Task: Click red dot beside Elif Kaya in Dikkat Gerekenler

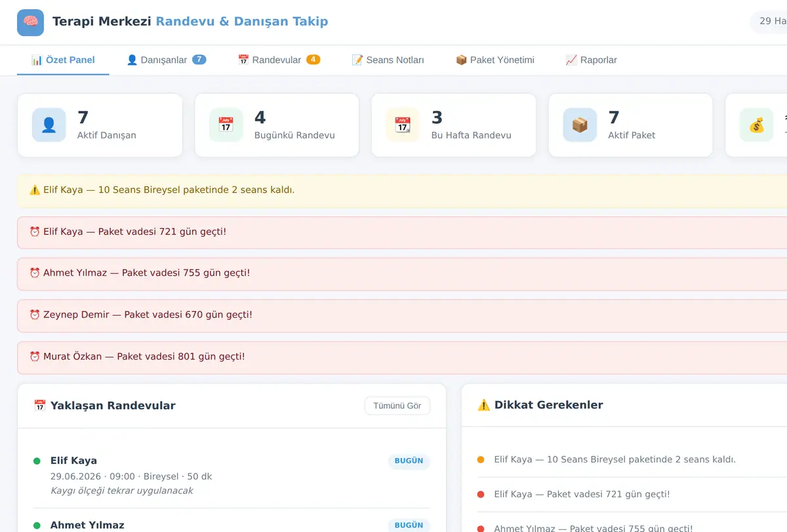Action: [481, 495]
